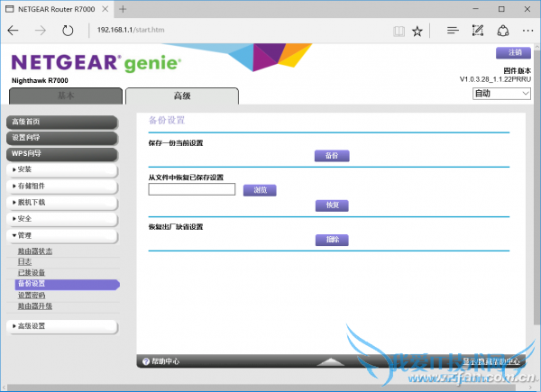The height and width of the screenshot is (392, 541).
Task: Open the 设置密码 link
Action: point(32,296)
